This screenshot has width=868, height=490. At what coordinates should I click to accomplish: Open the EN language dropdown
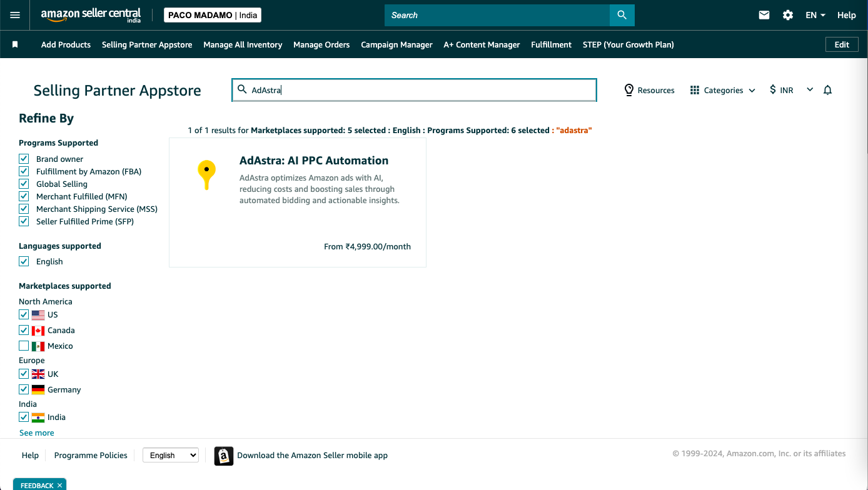[x=815, y=15]
